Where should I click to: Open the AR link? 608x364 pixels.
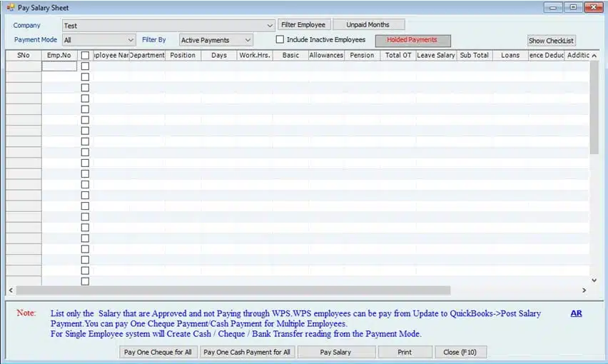tap(576, 313)
